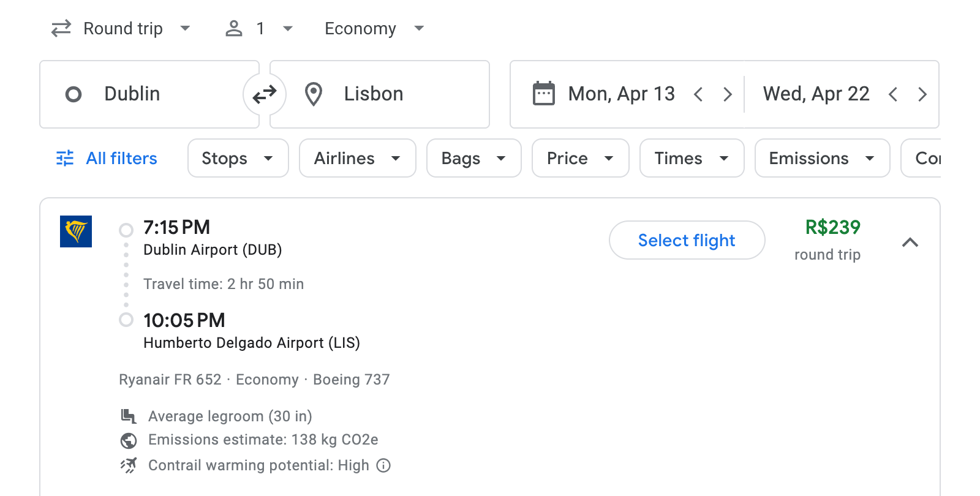
Task: Open the Emissions filter dropdown
Action: [x=821, y=158]
